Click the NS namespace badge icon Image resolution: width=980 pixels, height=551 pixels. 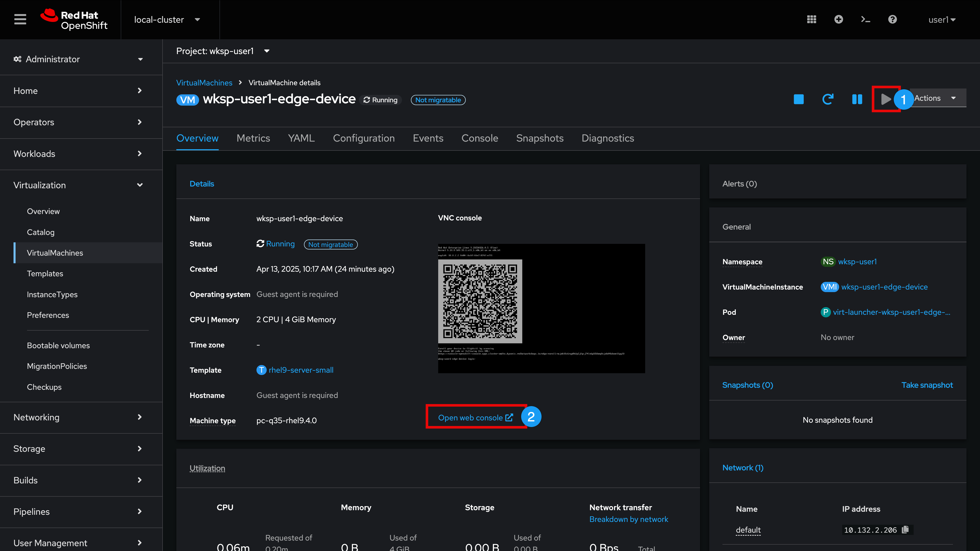coord(828,262)
